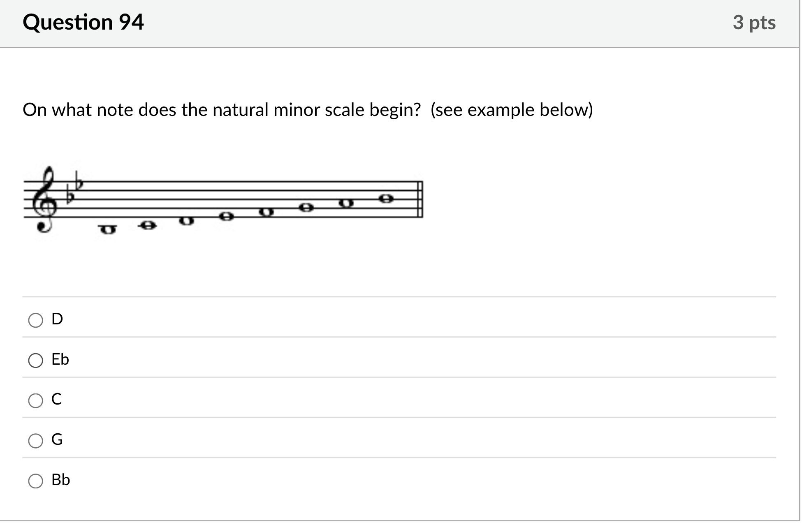The width and height of the screenshot is (802, 532).
Task: Click the highest note in the scale
Action: click(x=387, y=199)
